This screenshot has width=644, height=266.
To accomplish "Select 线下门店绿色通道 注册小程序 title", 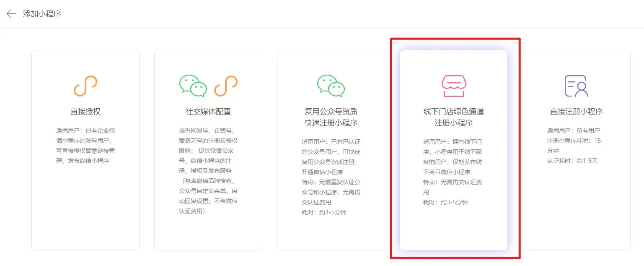I will pos(453,117).
